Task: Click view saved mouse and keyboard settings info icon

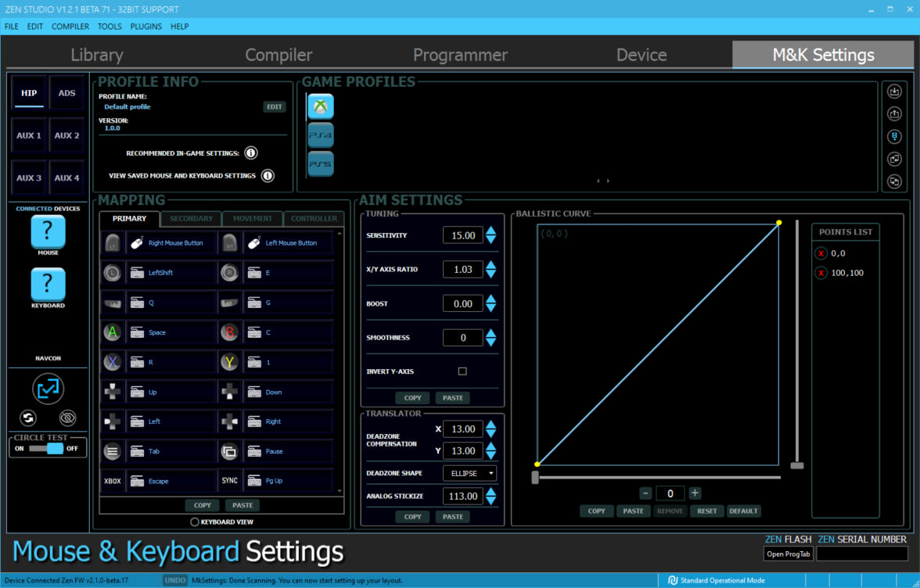Action: [268, 176]
